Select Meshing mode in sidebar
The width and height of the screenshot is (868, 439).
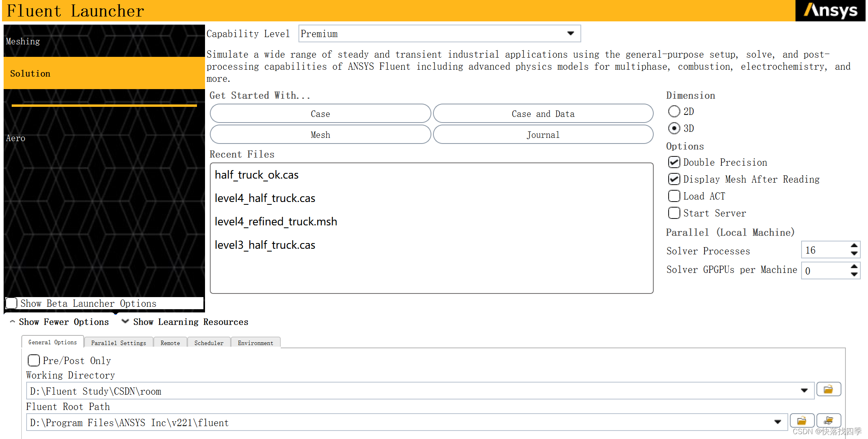[x=23, y=41]
